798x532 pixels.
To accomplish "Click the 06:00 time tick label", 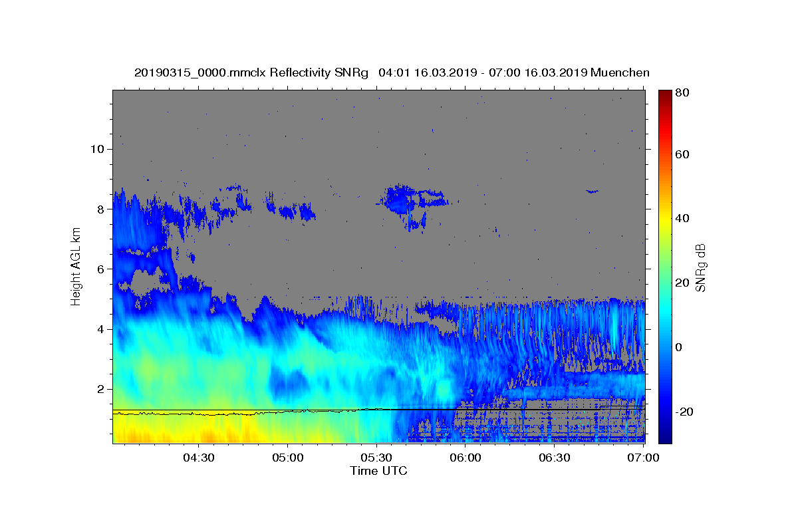I will coord(465,458).
